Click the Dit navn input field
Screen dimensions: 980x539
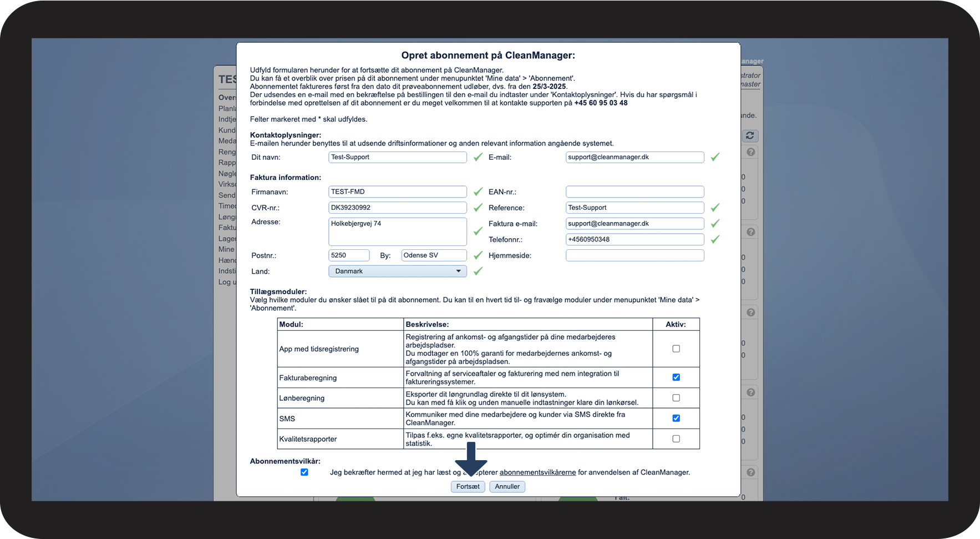(x=398, y=157)
